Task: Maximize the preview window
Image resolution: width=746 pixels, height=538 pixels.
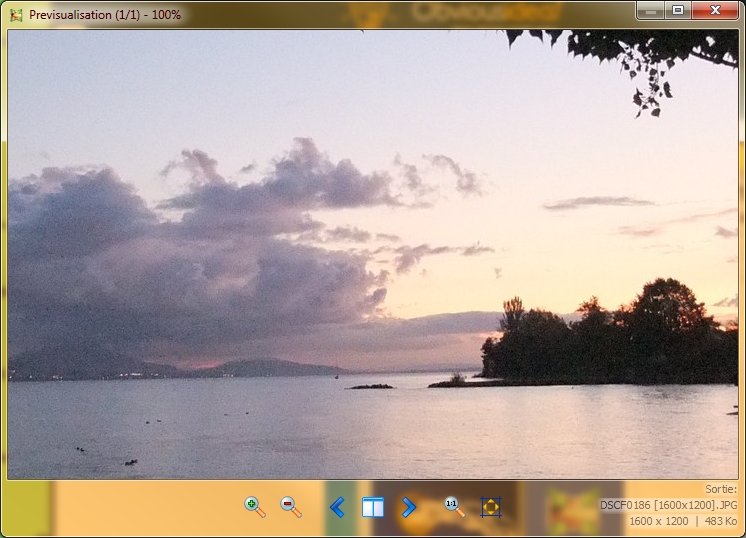Action: pyautogui.click(x=678, y=10)
